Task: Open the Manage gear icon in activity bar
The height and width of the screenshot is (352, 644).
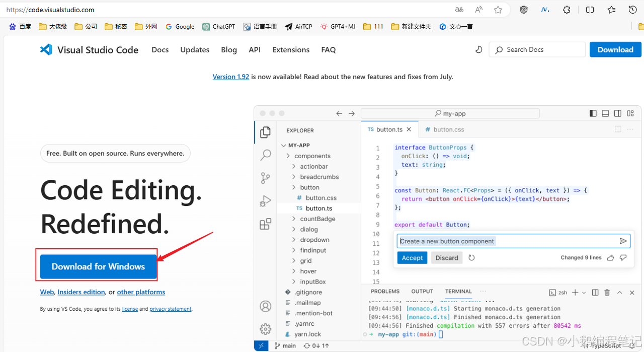Action: tap(265, 329)
